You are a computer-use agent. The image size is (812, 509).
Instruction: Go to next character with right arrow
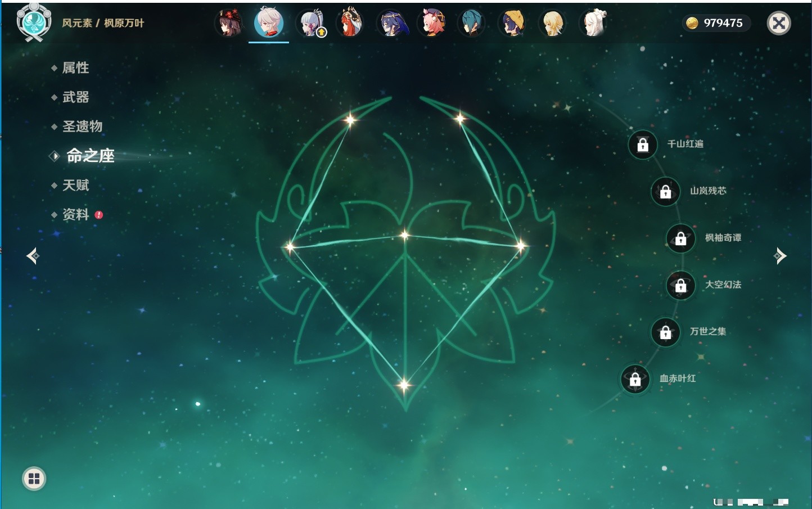780,256
